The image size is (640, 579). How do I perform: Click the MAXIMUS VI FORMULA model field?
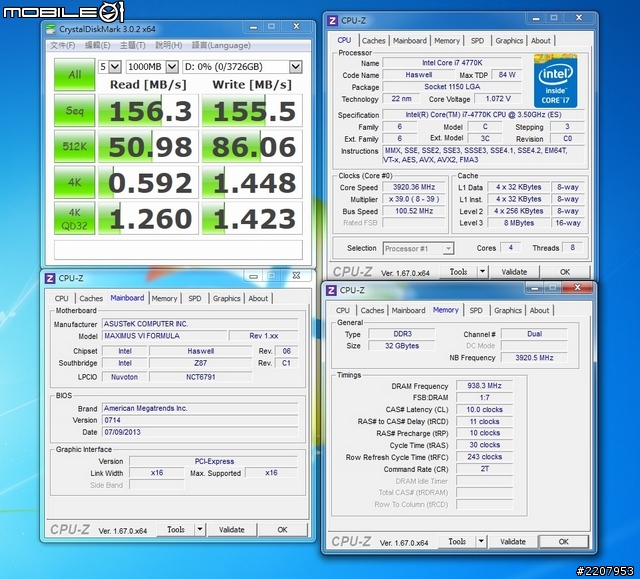(164, 336)
